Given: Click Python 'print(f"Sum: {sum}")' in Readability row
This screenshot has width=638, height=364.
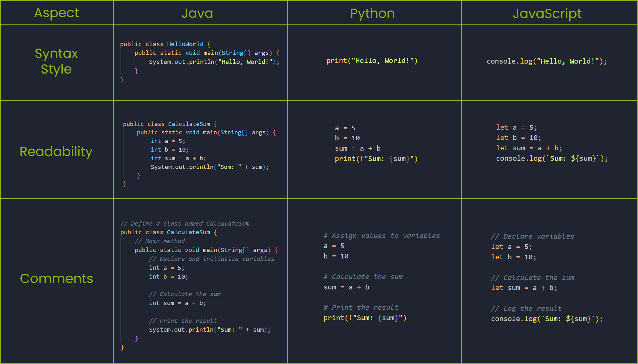Looking at the screenshot, I should (376, 159).
